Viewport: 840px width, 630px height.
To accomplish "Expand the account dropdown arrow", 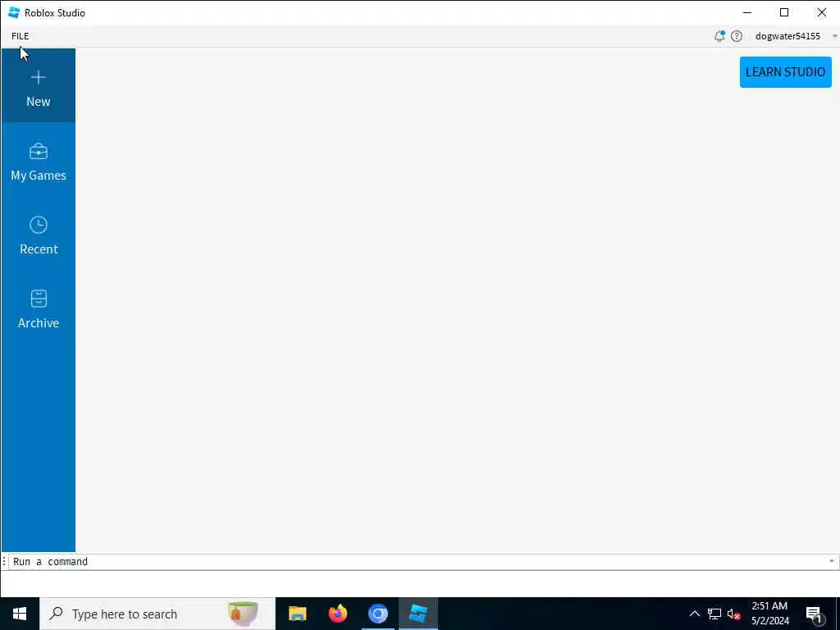I will point(834,36).
